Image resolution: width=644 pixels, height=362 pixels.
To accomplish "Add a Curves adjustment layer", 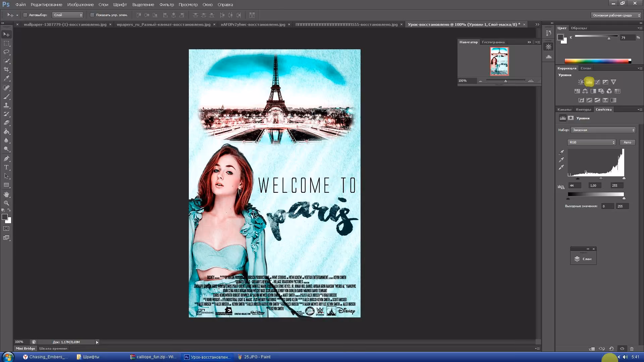I will pyautogui.click(x=597, y=82).
